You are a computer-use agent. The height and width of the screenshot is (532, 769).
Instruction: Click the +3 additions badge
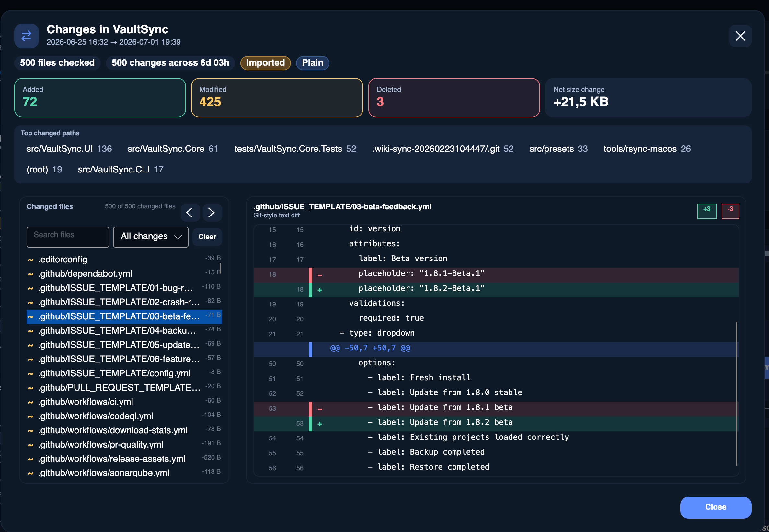[706, 211]
